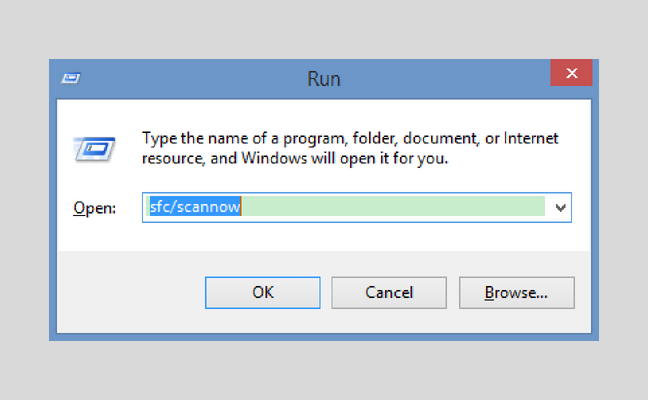Screen dimensions: 648x400
Task: Open the Browse... file picker
Action: [x=517, y=293]
